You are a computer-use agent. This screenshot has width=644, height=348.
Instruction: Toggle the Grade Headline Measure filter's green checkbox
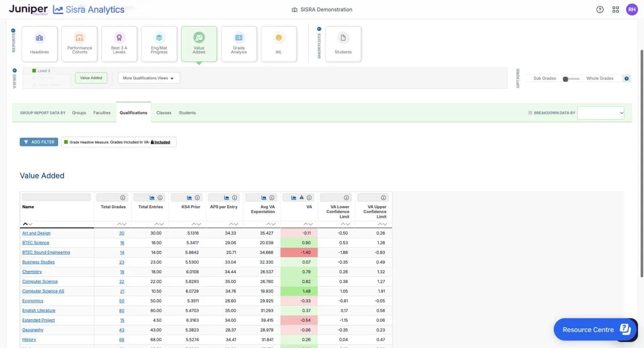pyautogui.click(x=66, y=142)
